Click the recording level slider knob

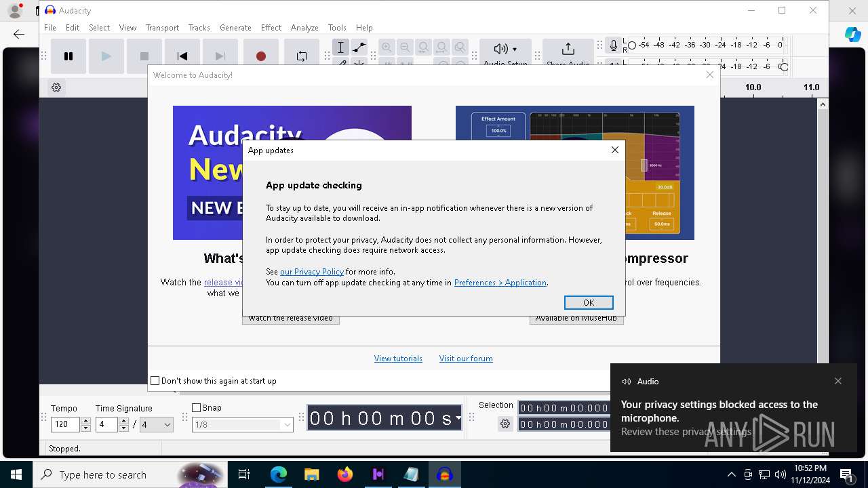pos(632,45)
